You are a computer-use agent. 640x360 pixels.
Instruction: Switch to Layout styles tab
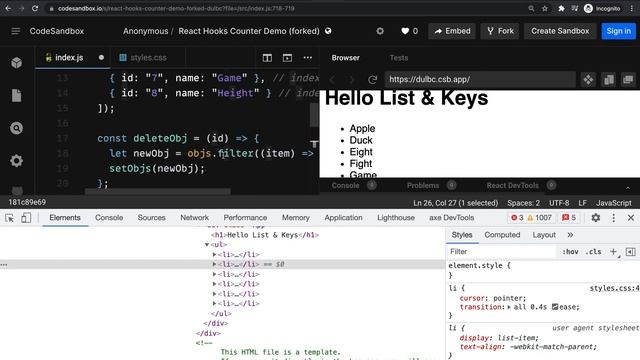[544, 235]
